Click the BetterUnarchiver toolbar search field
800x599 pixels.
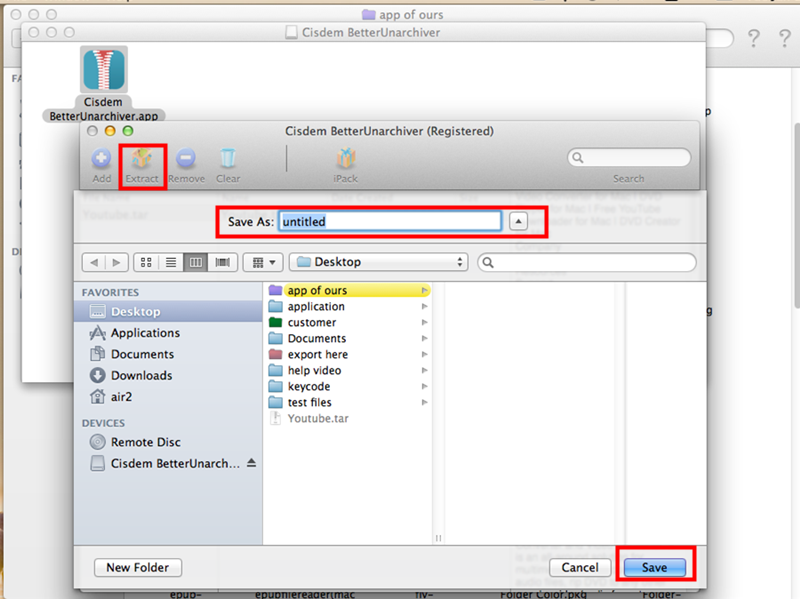click(629, 158)
